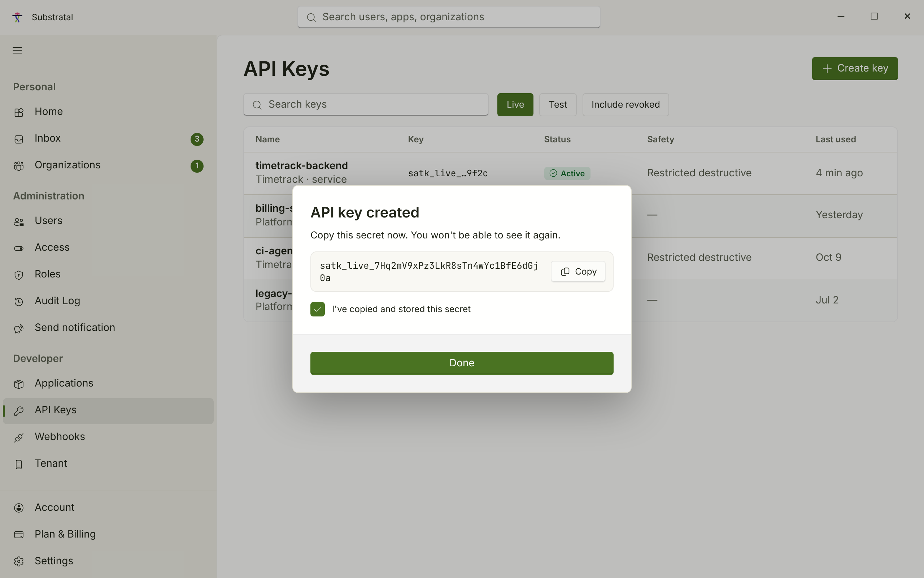Click the Organizations sidebar icon
This screenshot has width=924, height=578.
point(19,165)
